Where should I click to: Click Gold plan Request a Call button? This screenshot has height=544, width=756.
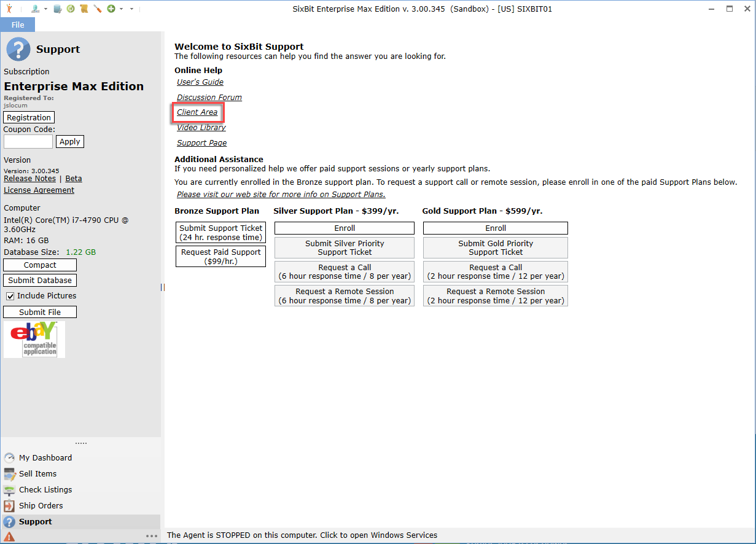496,272
